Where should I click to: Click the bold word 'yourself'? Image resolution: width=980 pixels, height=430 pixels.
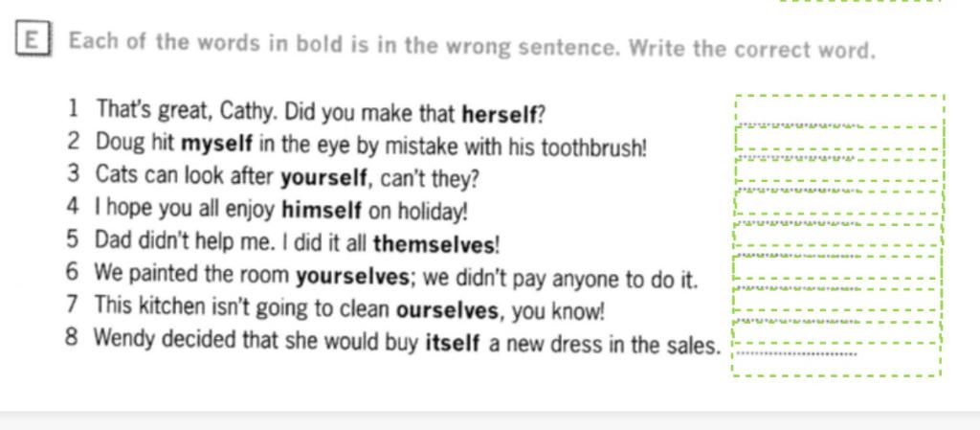click(323, 178)
